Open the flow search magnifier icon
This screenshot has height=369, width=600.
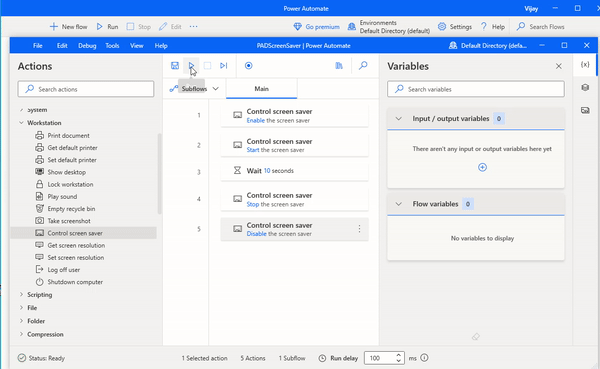pyautogui.click(x=363, y=65)
